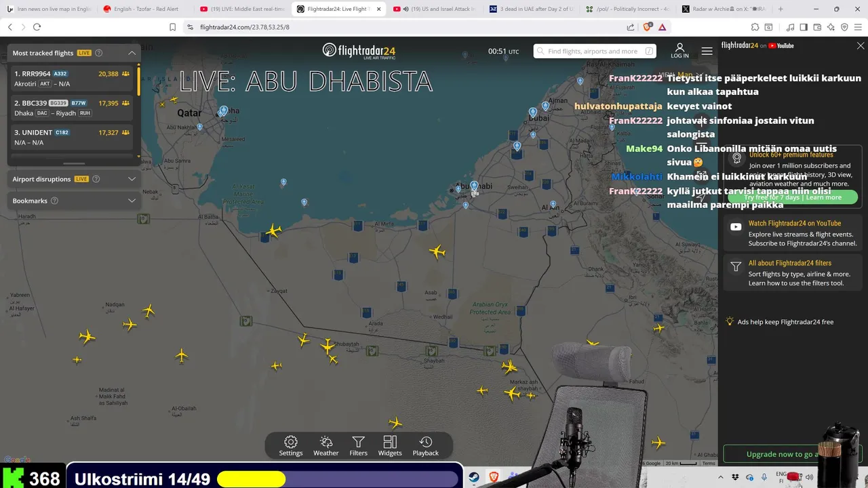868x488 pixels.
Task: Open the media playlist music icon
Action: [790, 27]
